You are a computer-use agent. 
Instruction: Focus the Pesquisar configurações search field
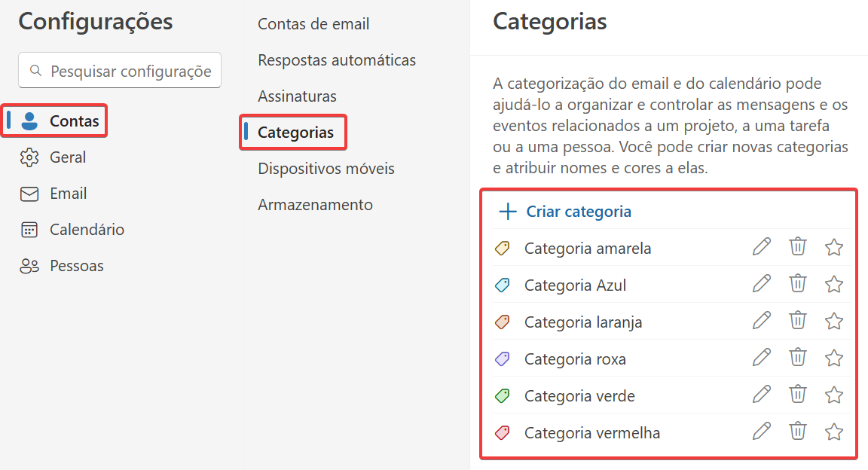(x=120, y=70)
